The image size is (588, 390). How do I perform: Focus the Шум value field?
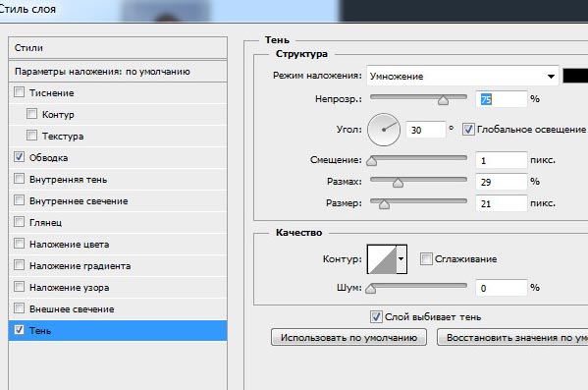click(502, 288)
